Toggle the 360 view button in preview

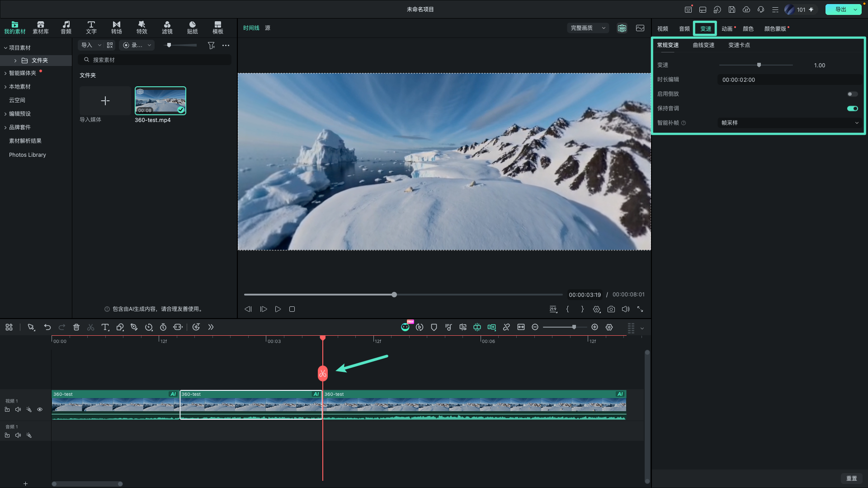click(622, 28)
